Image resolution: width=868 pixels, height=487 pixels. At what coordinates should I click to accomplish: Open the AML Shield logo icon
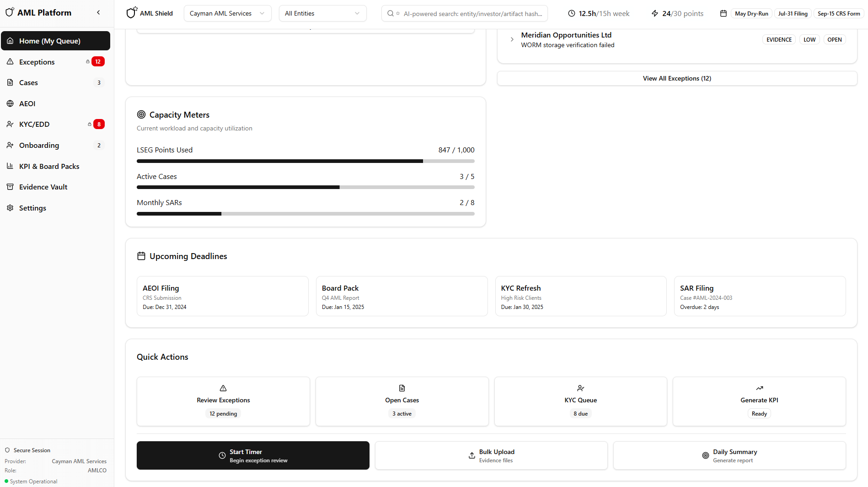(x=131, y=13)
